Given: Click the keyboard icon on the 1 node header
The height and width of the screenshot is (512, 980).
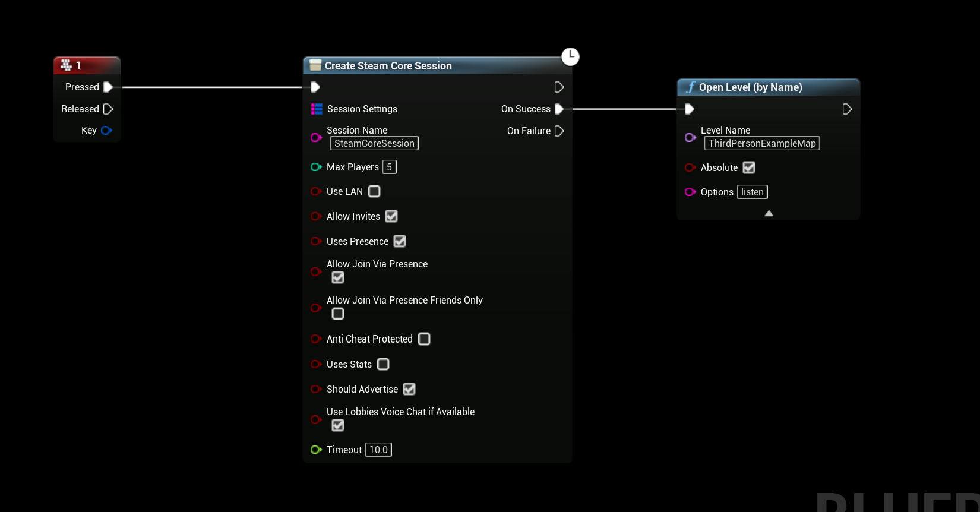Looking at the screenshot, I should (x=67, y=65).
